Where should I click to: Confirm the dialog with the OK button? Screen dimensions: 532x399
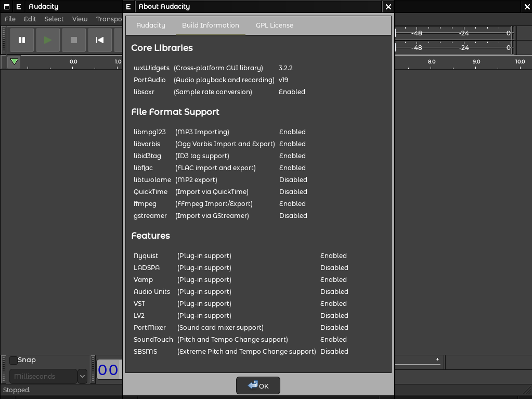tap(258, 385)
